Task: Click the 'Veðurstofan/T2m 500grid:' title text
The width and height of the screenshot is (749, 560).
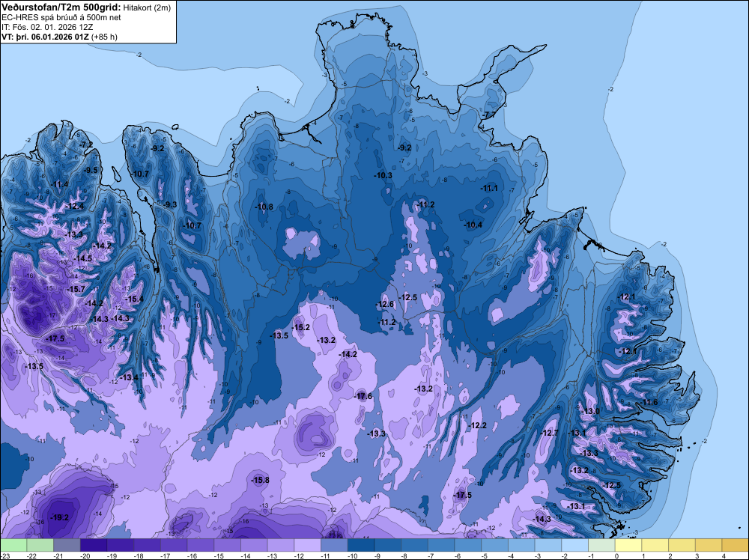Action: click(x=61, y=7)
